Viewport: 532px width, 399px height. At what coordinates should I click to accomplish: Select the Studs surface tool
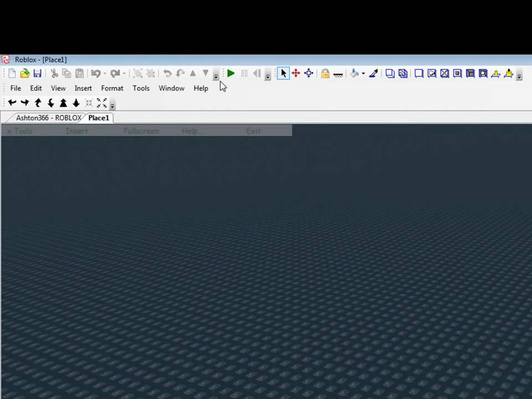(x=457, y=73)
